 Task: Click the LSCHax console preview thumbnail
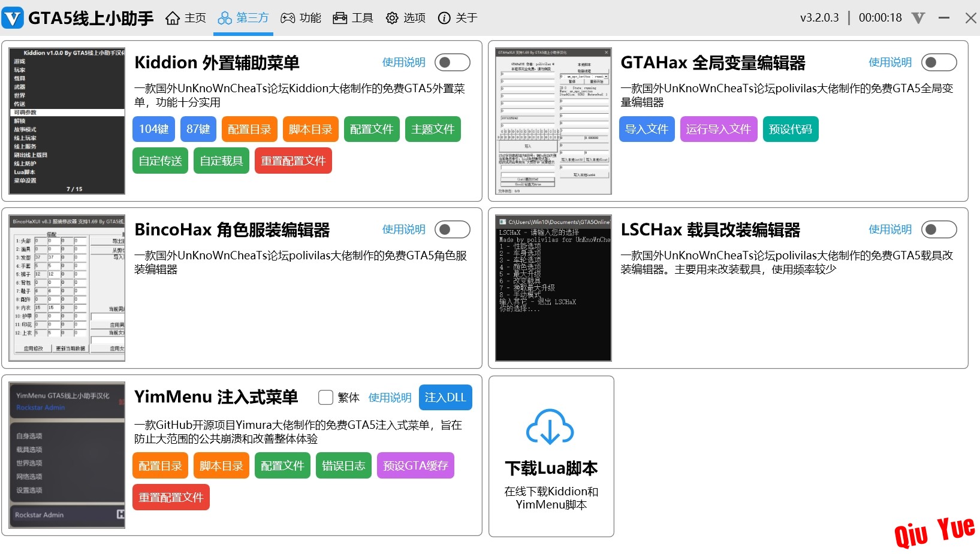553,288
